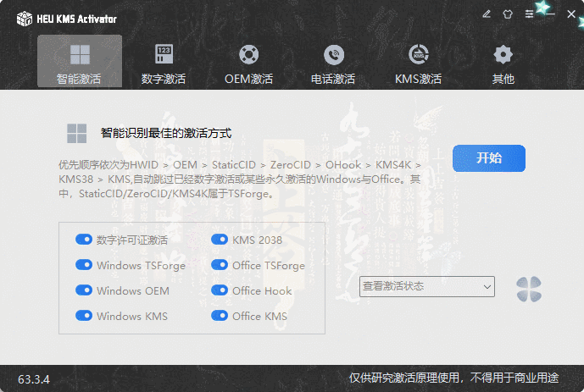Toggle the Windows KMS switch
This screenshot has height=392, width=584.
pos(84,316)
